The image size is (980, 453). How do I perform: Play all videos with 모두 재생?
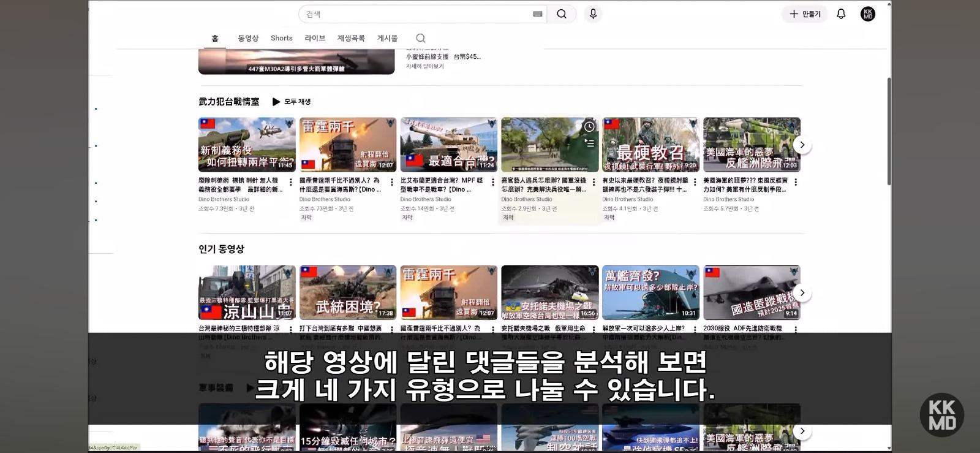click(x=292, y=102)
